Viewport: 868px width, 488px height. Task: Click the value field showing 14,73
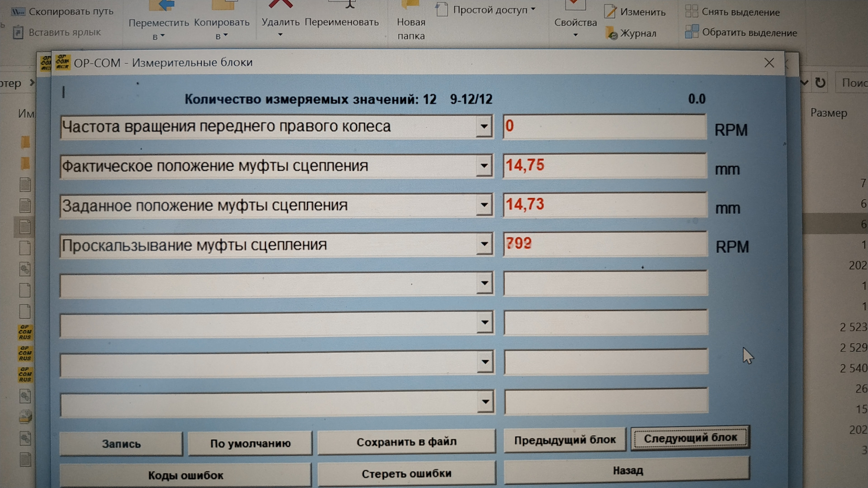coord(605,205)
